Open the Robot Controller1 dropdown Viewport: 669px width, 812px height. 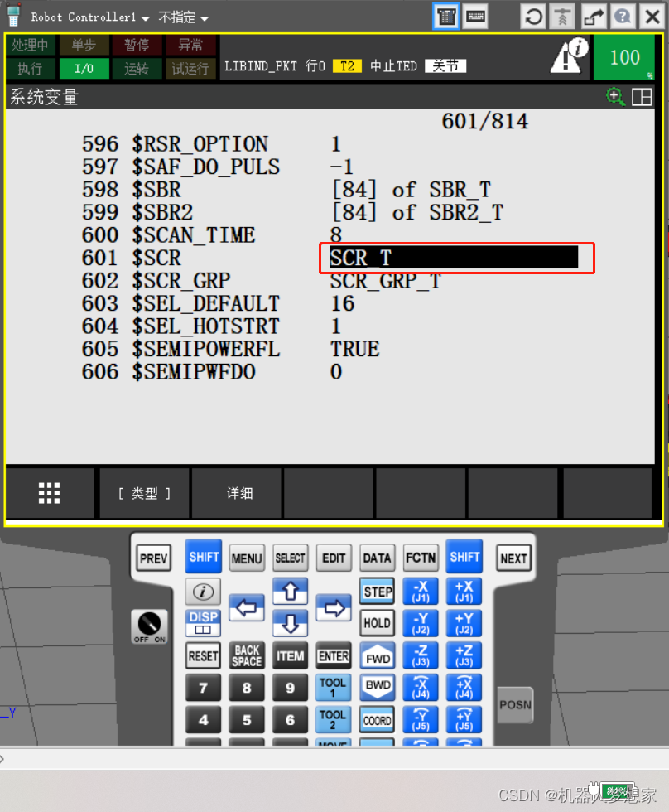click(x=90, y=17)
